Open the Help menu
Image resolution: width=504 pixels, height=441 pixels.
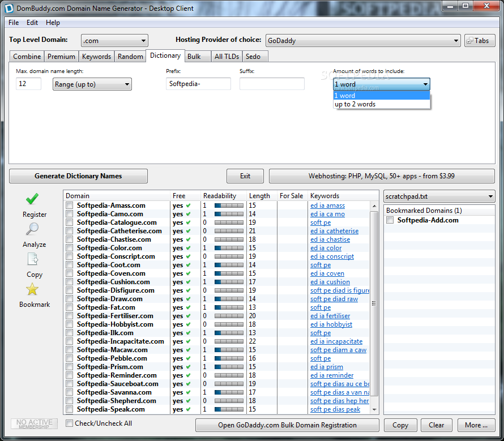[53, 23]
